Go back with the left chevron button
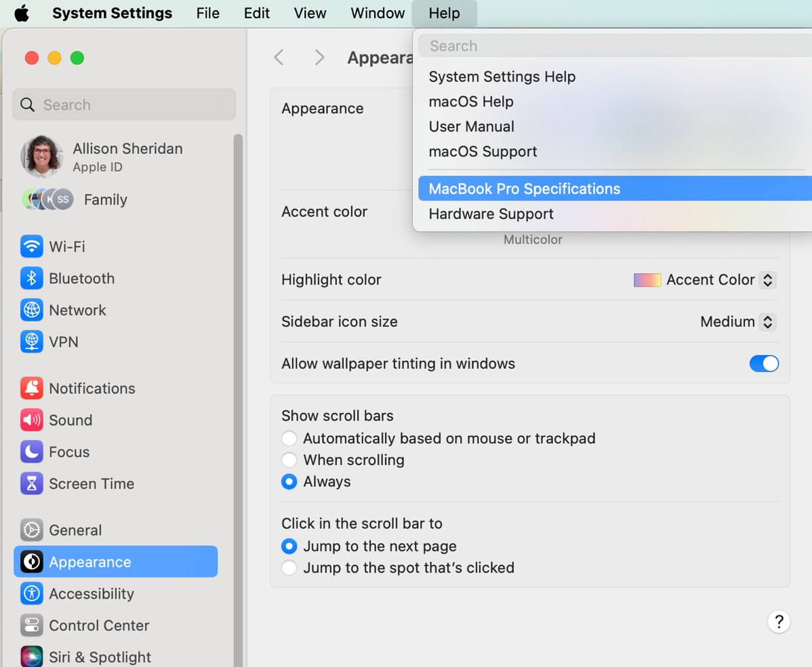 click(279, 58)
